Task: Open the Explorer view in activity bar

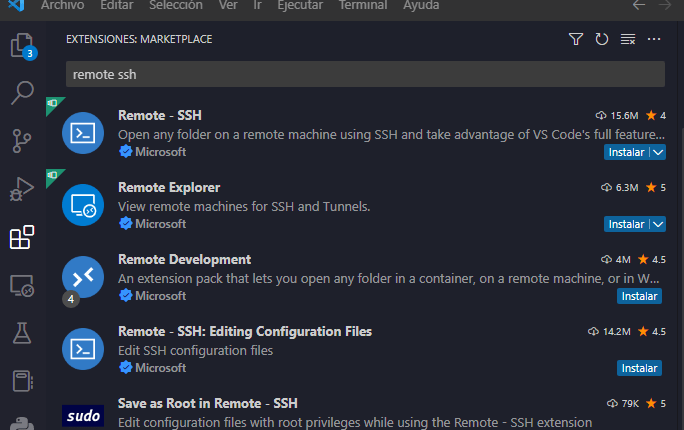Action: click(21, 46)
